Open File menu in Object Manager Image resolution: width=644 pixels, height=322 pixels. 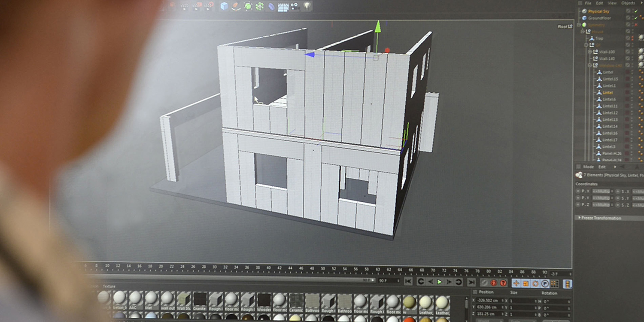click(588, 3)
